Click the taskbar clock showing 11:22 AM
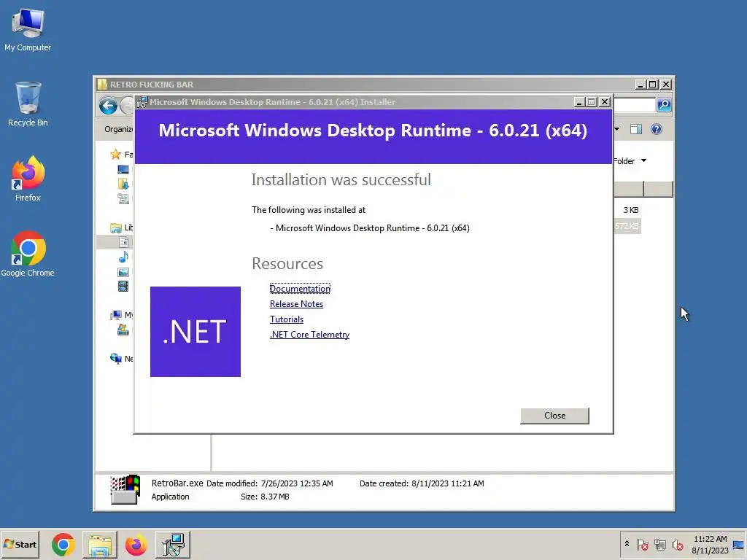The image size is (747, 560). (x=710, y=544)
